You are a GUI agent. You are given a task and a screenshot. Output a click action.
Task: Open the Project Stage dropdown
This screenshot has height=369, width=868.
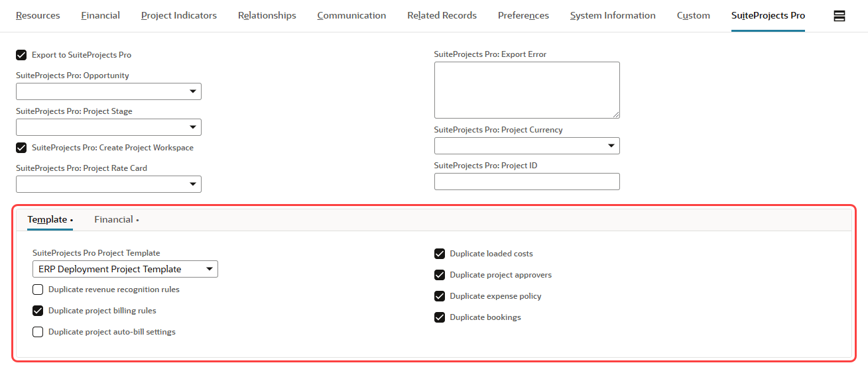(109, 127)
